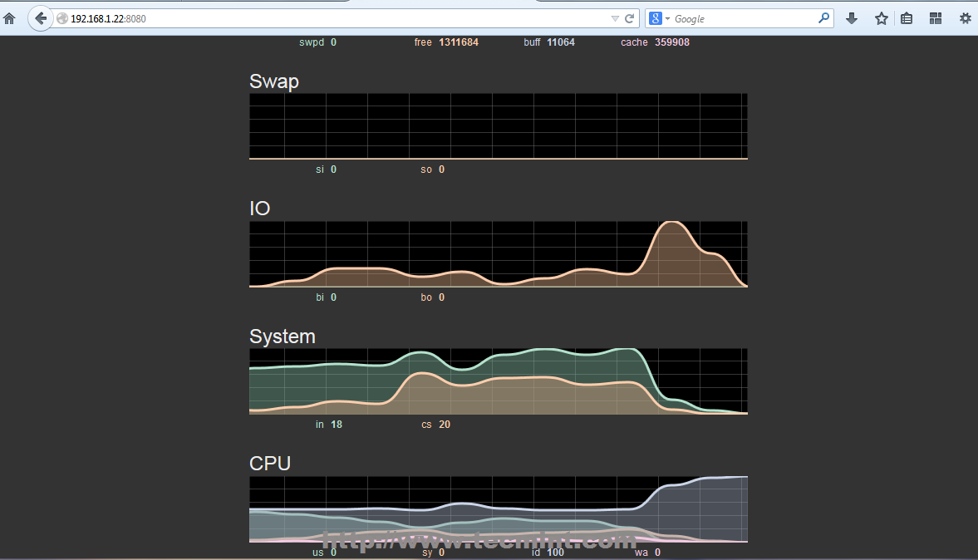Expand the URL history dropdown arrow
This screenshot has width=978, height=560.
point(615,18)
